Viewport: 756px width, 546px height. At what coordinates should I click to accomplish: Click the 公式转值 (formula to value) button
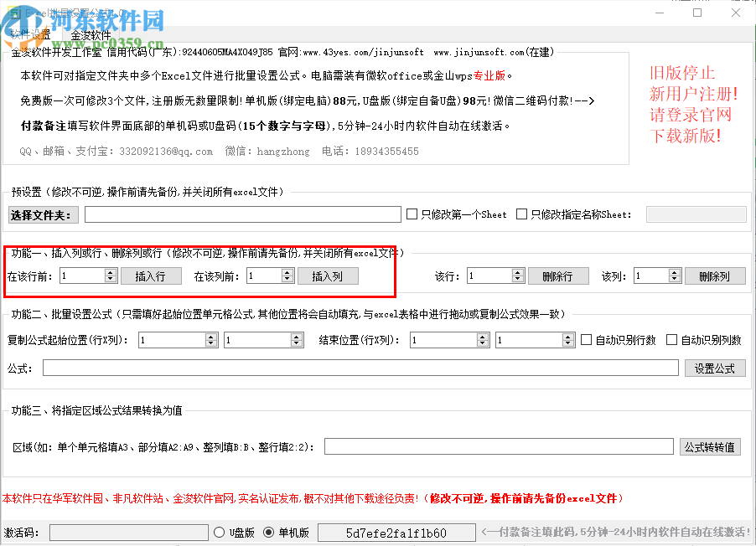(710, 446)
